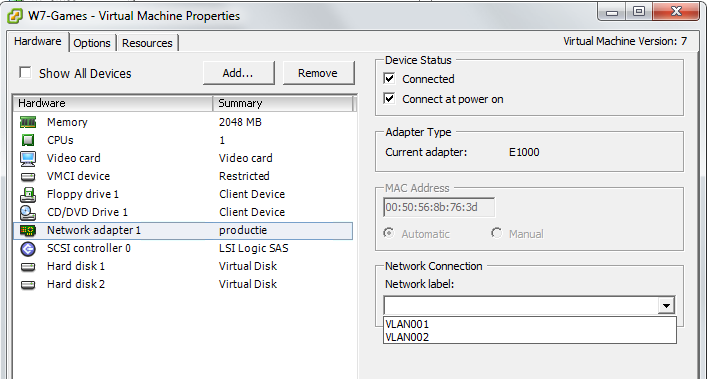The image size is (707, 379).
Task: Select the CD/DVD Drive 1 row
Action: coord(183,212)
